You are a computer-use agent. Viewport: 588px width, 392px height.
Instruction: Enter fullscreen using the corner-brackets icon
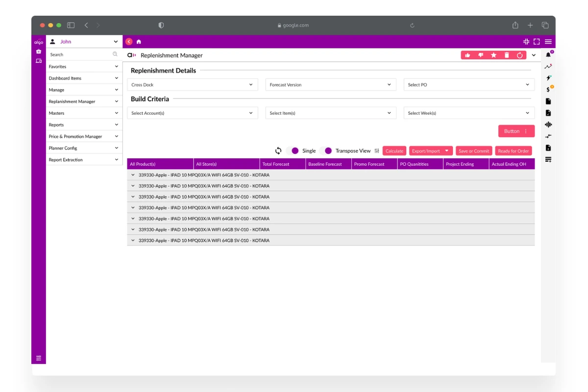(537, 42)
